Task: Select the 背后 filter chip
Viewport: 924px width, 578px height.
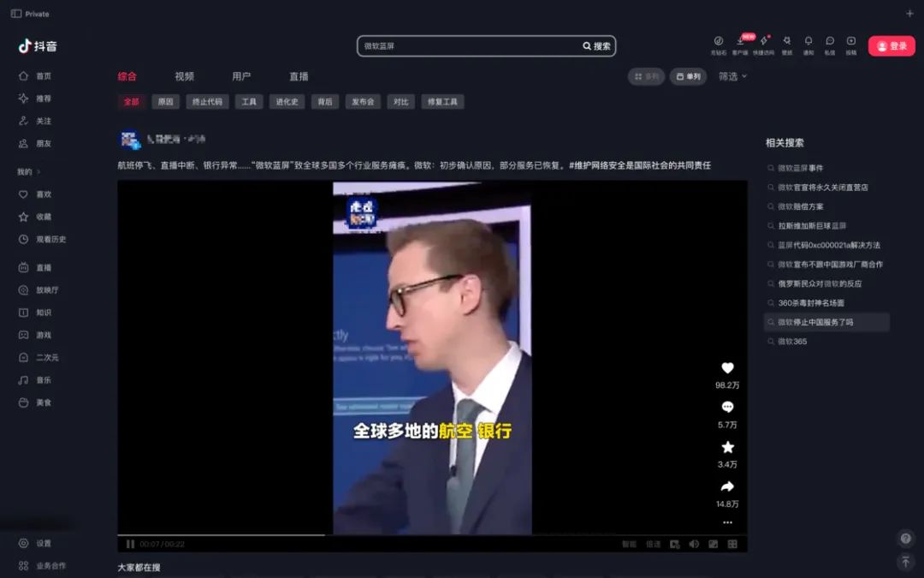Action: pos(325,101)
